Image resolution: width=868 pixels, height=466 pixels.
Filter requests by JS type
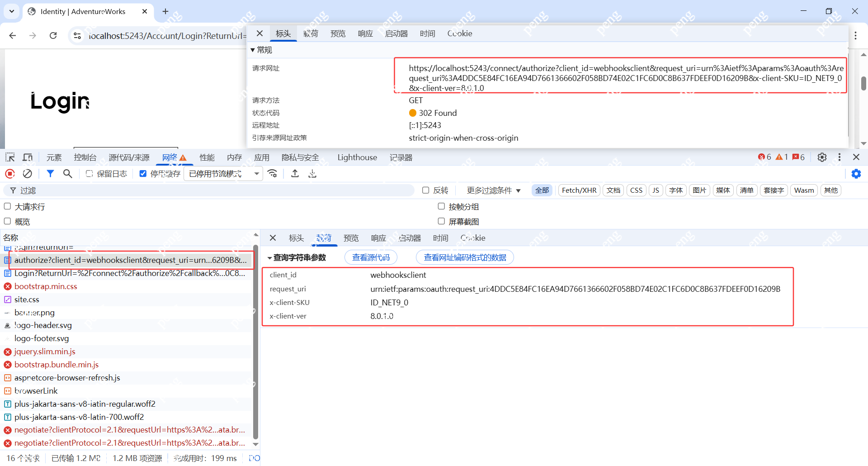(656, 190)
